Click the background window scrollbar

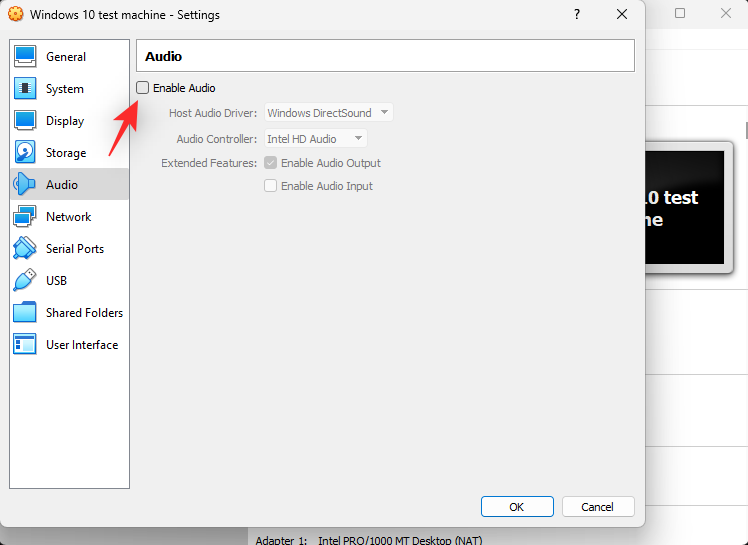[x=746, y=130]
